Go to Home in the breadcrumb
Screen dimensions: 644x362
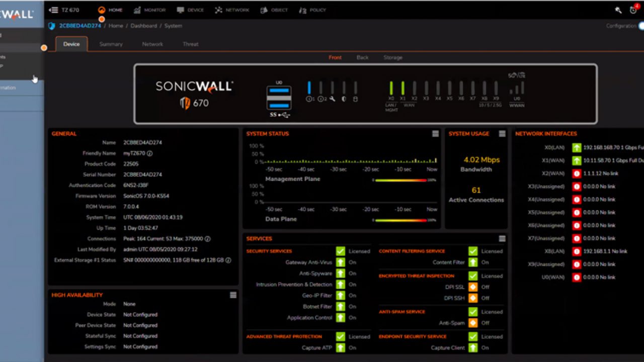point(116,26)
